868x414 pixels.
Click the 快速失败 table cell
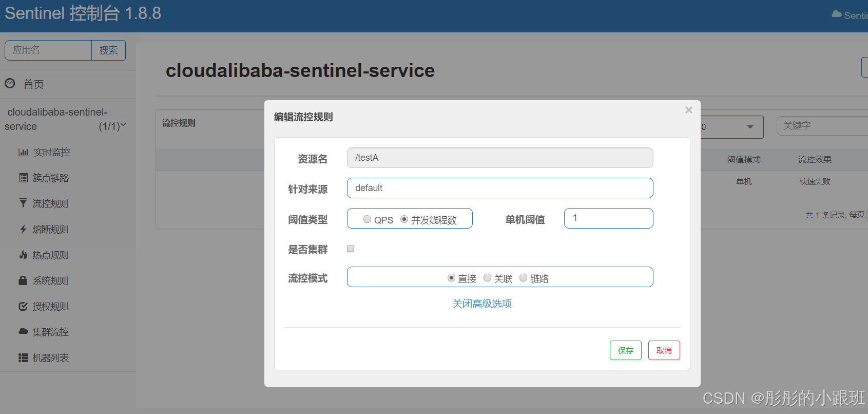click(815, 181)
